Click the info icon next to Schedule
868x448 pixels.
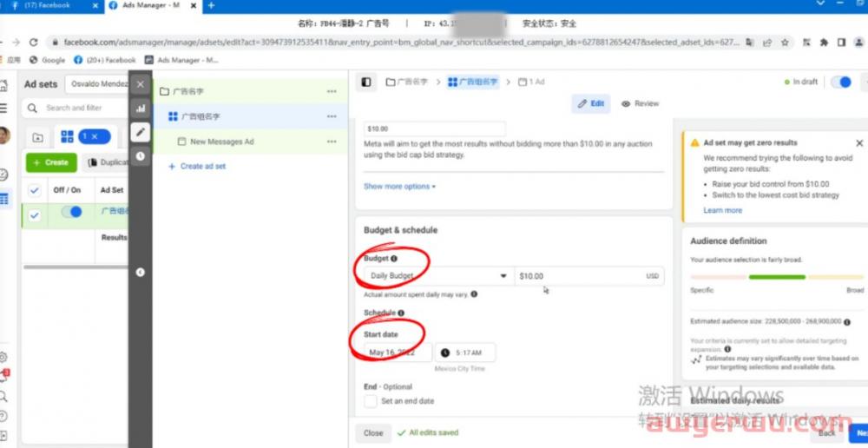[401, 313]
